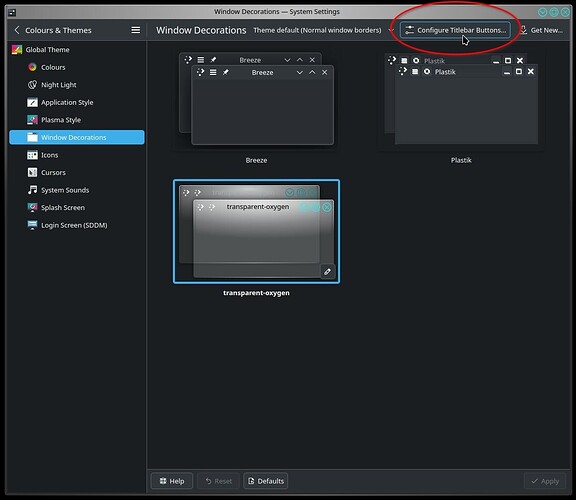Click the Defaults button
The width and height of the screenshot is (576, 500).
point(266,481)
